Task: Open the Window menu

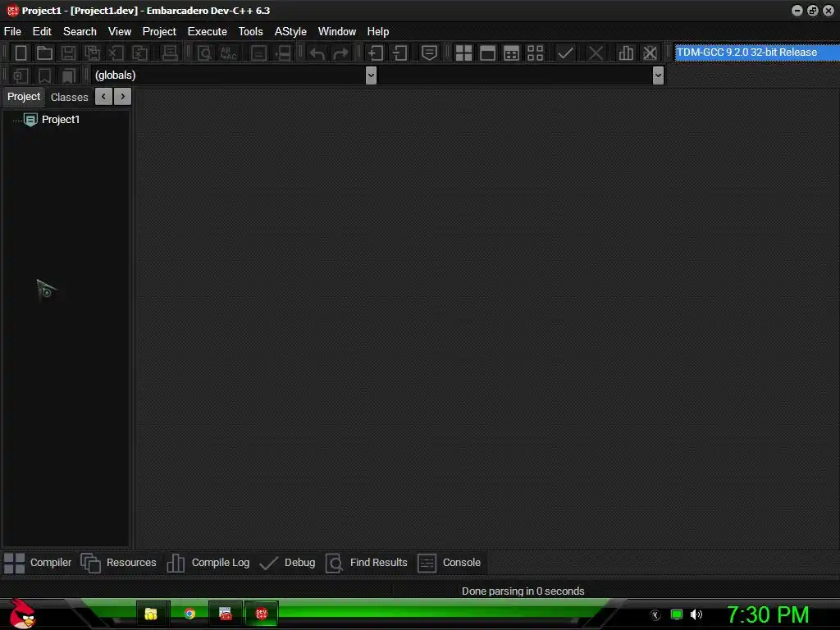Action: (337, 32)
